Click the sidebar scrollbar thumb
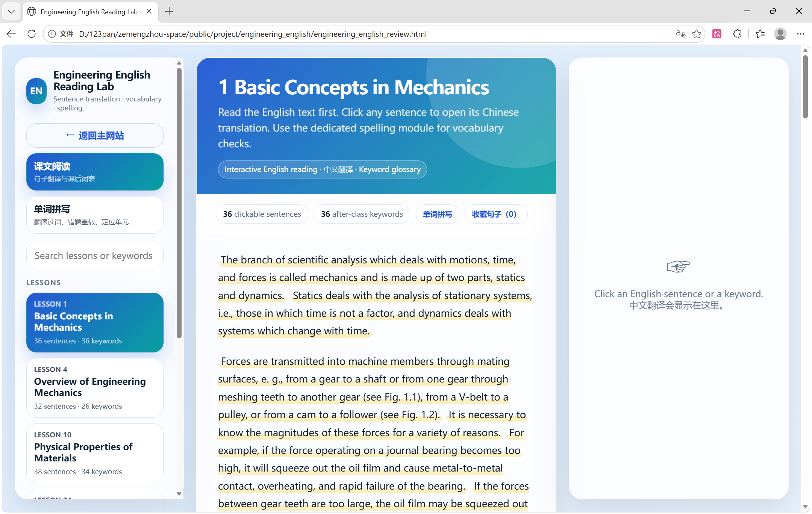 179,203
